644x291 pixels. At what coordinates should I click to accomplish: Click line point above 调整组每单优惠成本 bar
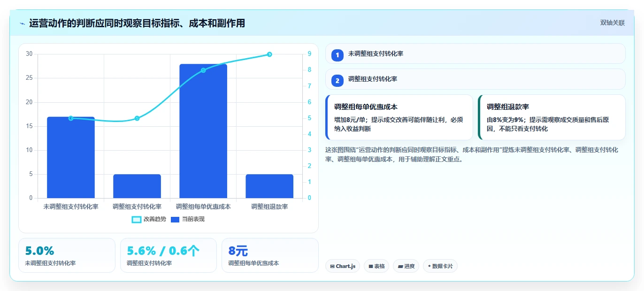coord(203,70)
